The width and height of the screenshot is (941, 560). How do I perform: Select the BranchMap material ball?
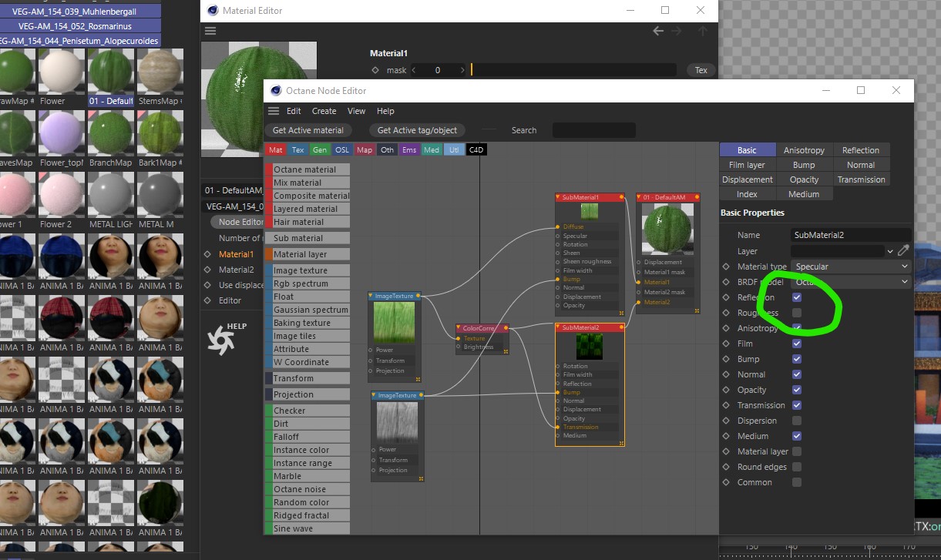tap(111, 134)
